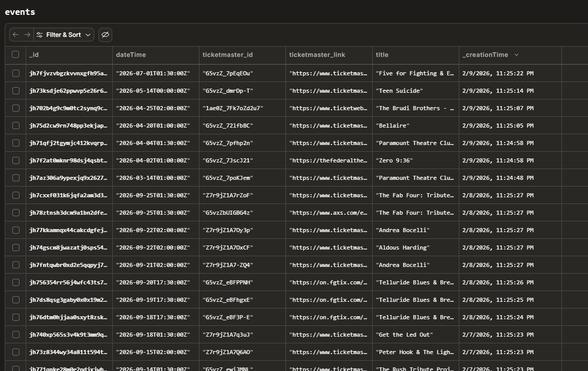This screenshot has width=588, height=371.
Task: Open the Filter & Sort menu
Action: (64, 35)
